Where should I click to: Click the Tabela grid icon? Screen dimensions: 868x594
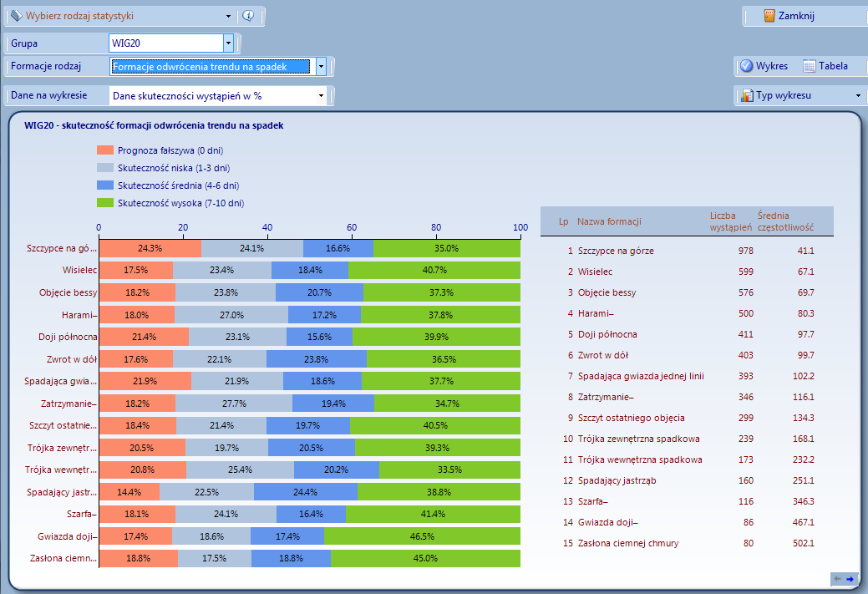(810, 66)
